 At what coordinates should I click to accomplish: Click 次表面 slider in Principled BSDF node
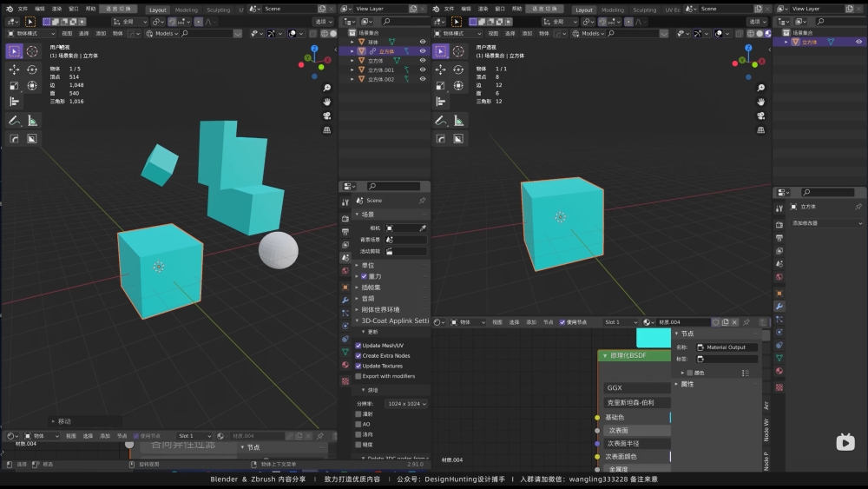[636, 430]
